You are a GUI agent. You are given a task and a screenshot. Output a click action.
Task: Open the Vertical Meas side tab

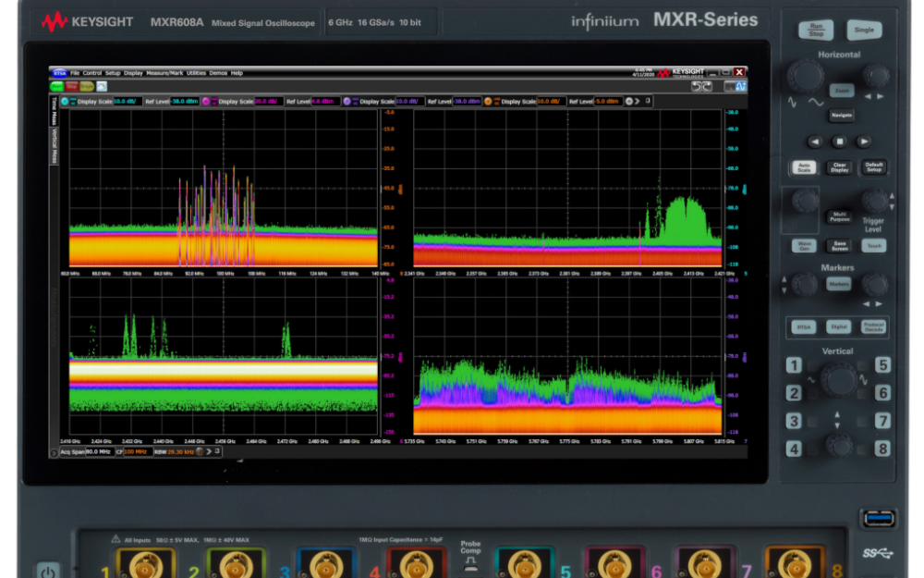[55, 146]
